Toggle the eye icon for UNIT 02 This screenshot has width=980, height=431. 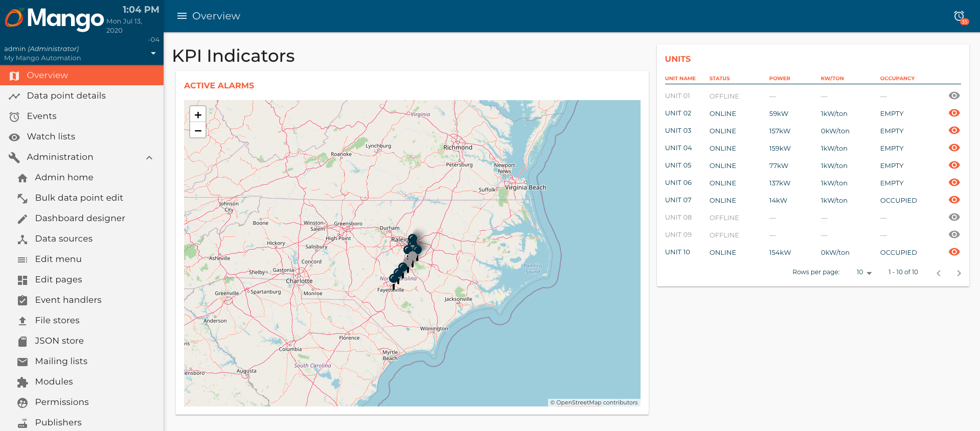[x=954, y=113]
